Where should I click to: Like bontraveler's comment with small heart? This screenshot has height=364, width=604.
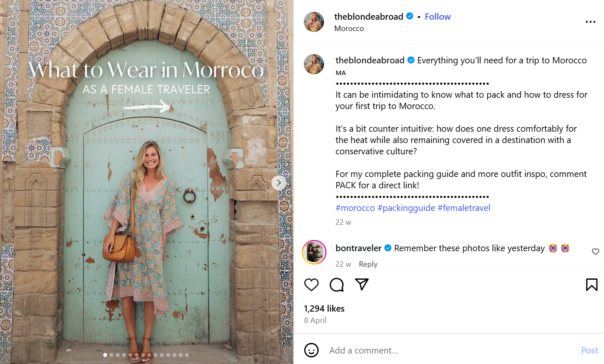[595, 252]
